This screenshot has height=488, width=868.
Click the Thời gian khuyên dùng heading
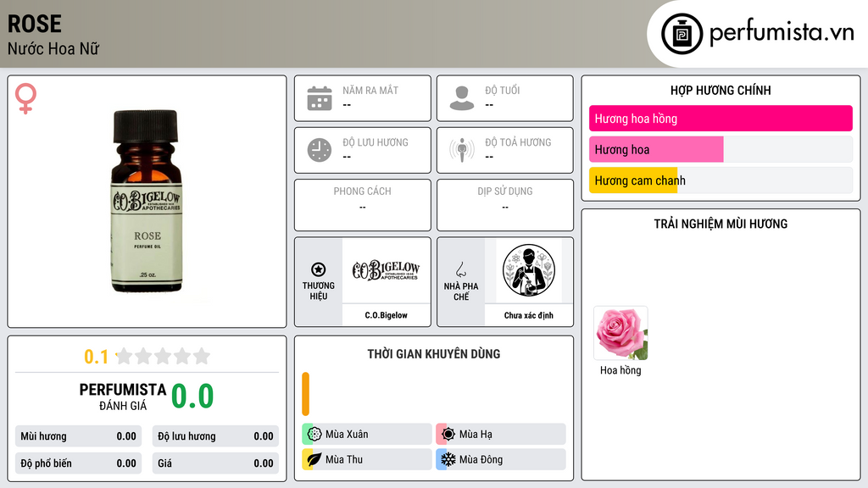(x=434, y=354)
